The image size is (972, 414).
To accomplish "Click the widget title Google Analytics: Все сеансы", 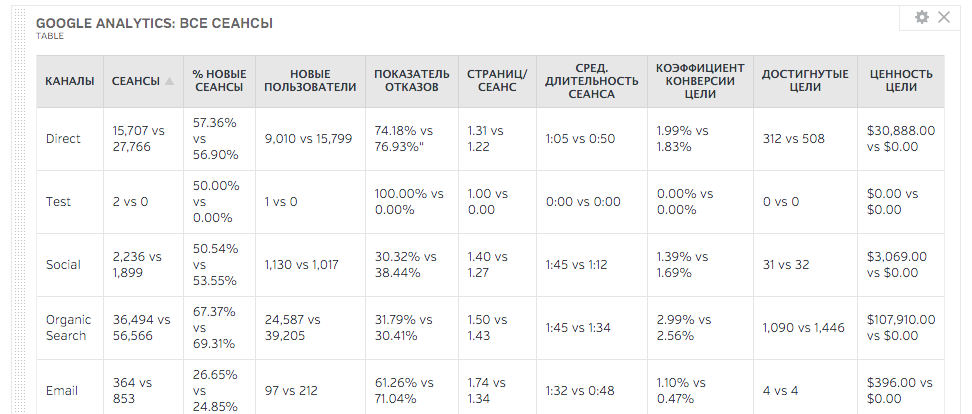I will point(154,22).
